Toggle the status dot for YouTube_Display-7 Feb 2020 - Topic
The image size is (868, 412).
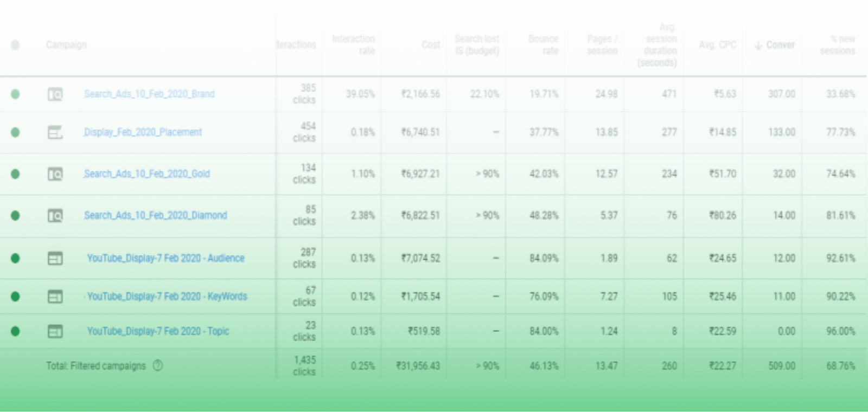15,331
